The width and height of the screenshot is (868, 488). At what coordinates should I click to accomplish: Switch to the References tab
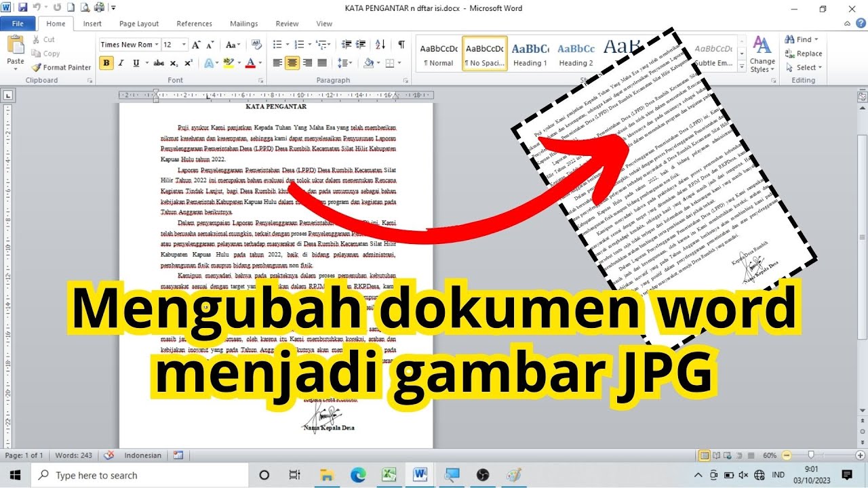(x=195, y=24)
